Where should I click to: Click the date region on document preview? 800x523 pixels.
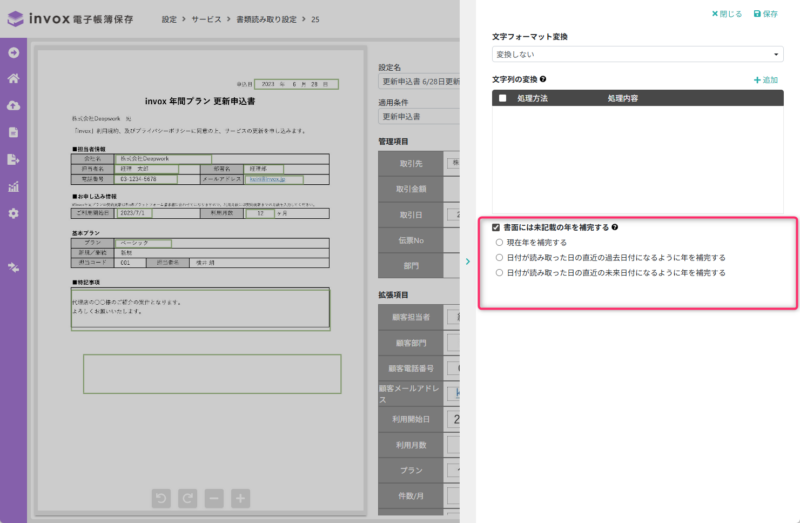click(296, 84)
